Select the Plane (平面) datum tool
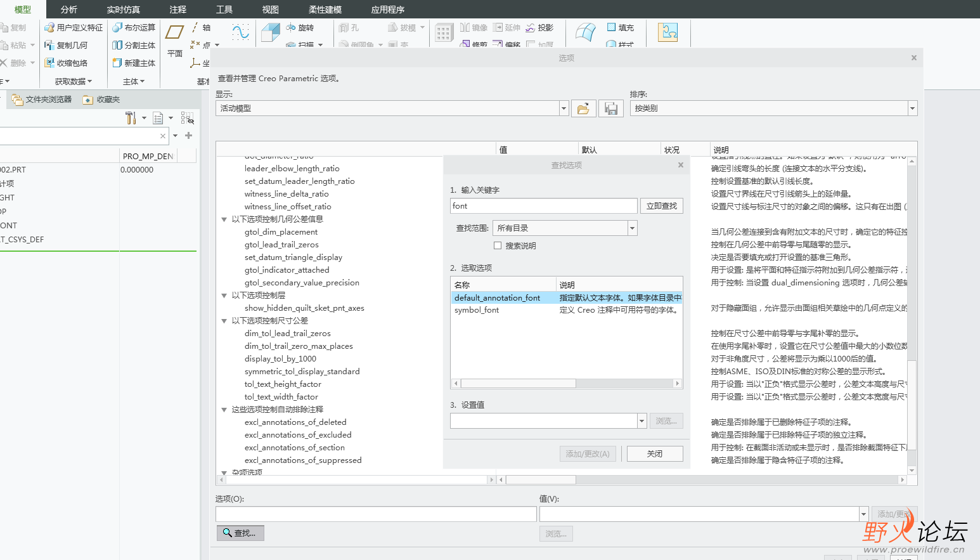The width and height of the screenshot is (980, 560). pos(175,40)
